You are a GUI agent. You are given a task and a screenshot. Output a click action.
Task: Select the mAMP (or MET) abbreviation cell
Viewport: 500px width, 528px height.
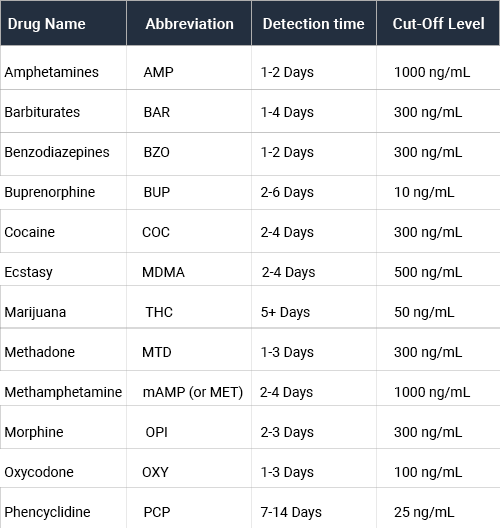point(189,388)
